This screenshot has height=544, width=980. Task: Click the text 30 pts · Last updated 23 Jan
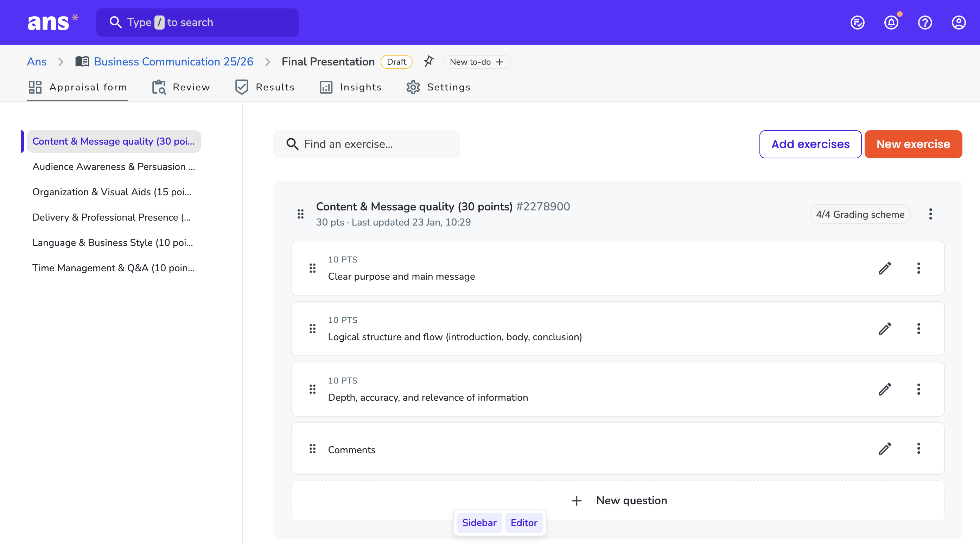[393, 222]
